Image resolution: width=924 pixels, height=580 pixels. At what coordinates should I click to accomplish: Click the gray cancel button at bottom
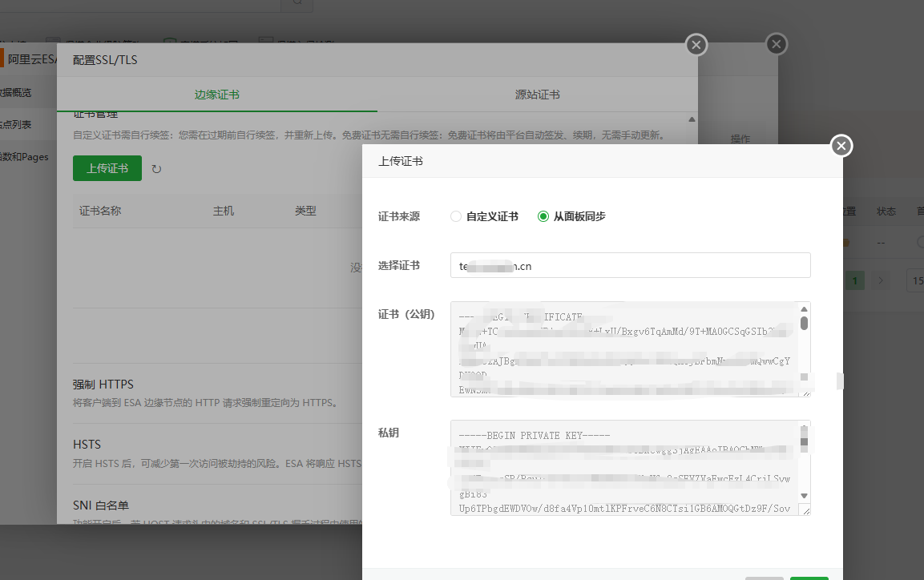pyautogui.click(x=764, y=578)
